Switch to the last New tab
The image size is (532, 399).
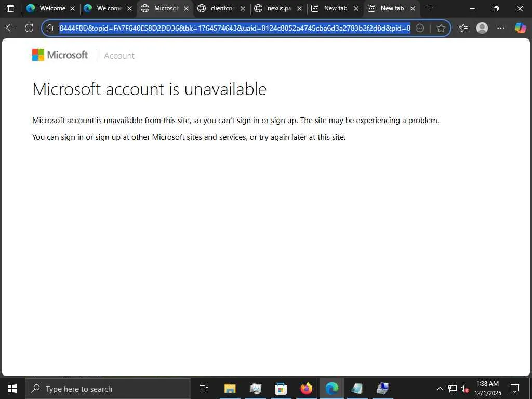click(392, 8)
